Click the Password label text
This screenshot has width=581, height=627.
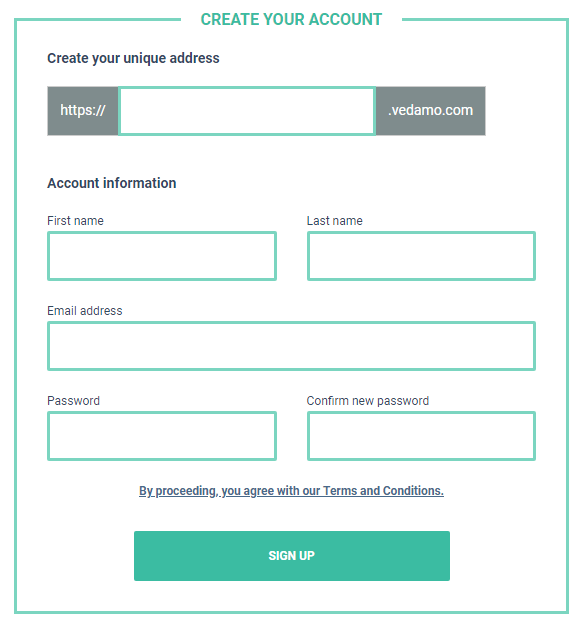point(74,400)
